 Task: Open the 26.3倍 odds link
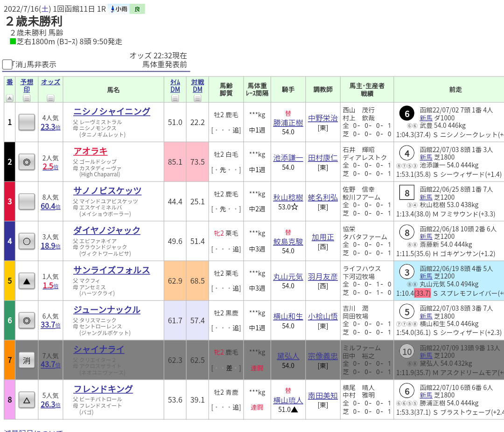[50, 404]
